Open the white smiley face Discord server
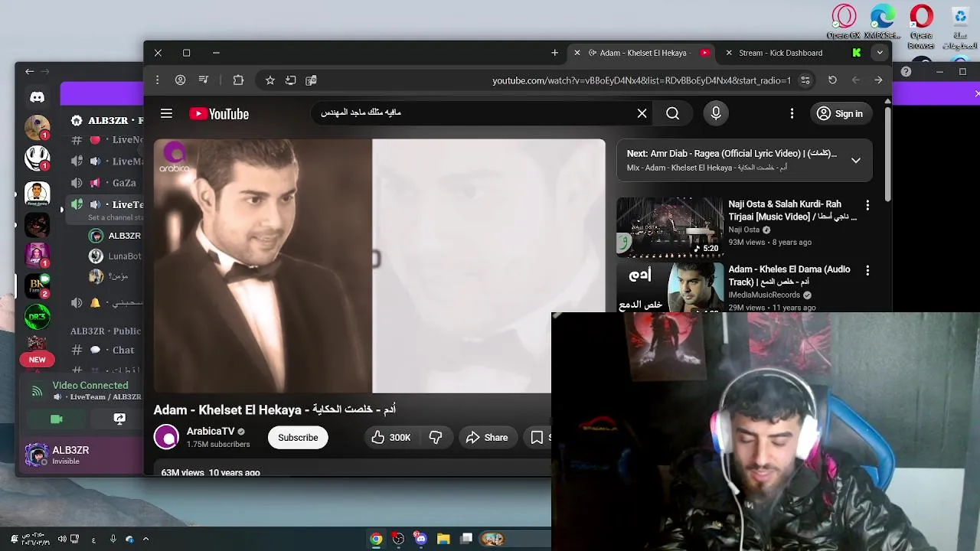The height and width of the screenshot is (551, 980). (37, 158)
